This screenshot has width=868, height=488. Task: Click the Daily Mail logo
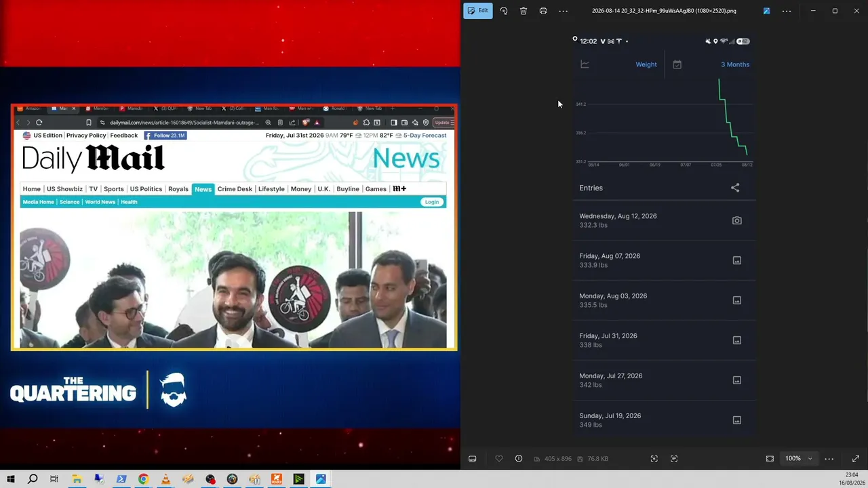93,159
